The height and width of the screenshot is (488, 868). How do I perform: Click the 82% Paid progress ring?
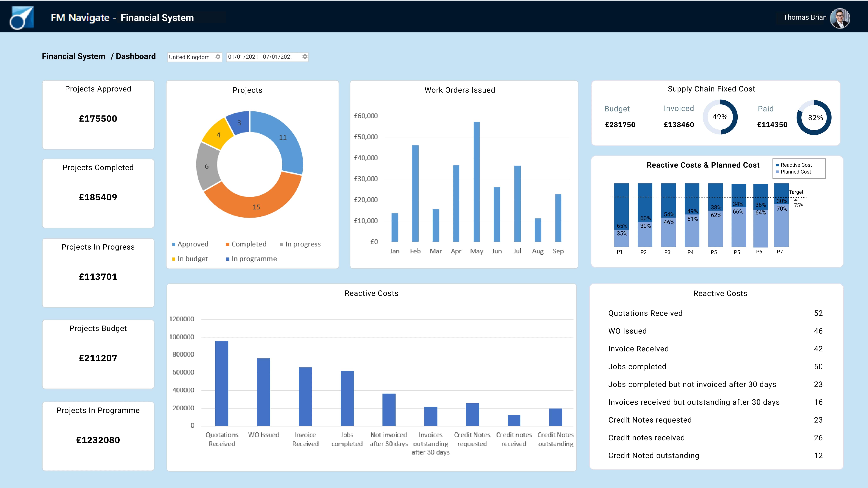pyautogui.click(x=814, y=118)
